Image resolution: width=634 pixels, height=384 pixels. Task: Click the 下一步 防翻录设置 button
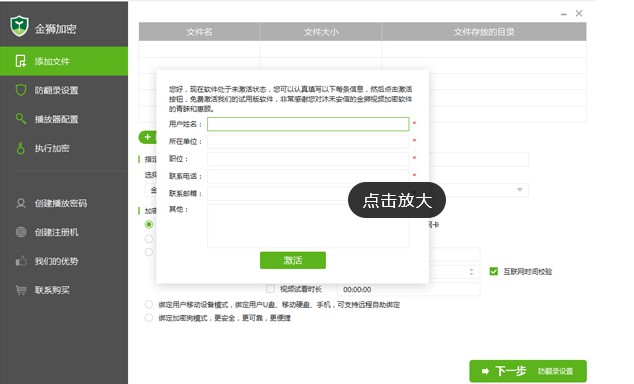pos(528,371)
